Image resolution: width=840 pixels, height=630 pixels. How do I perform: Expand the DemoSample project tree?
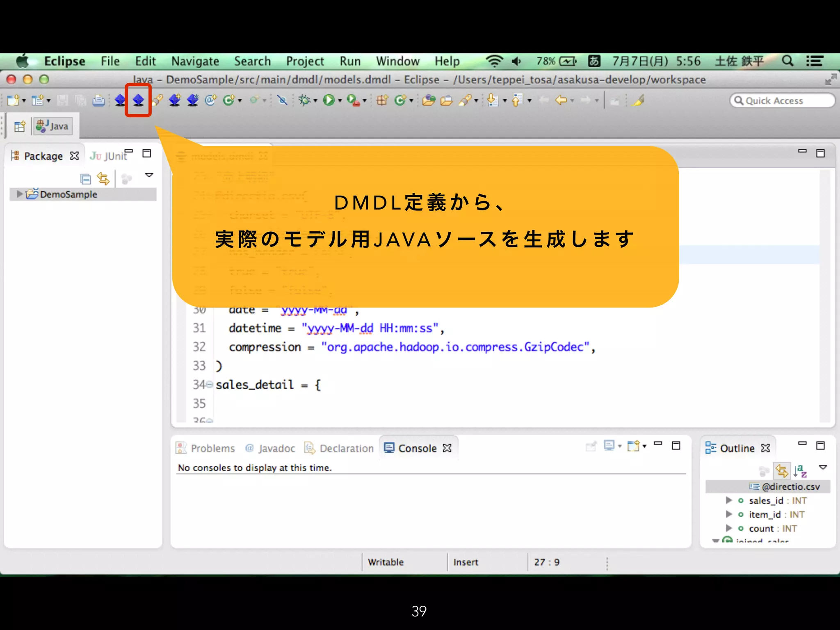click(19, 194)
